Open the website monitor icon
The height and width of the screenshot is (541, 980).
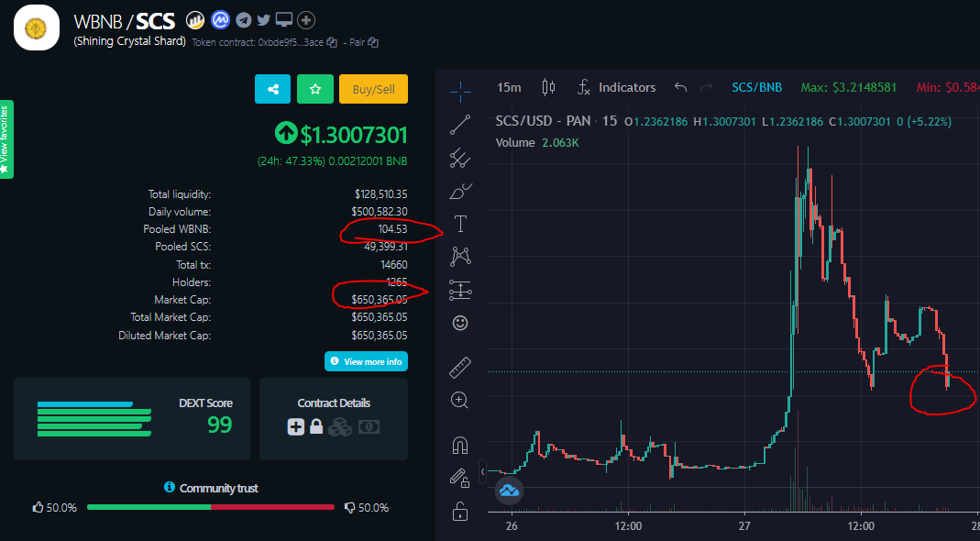pos(284,21)
